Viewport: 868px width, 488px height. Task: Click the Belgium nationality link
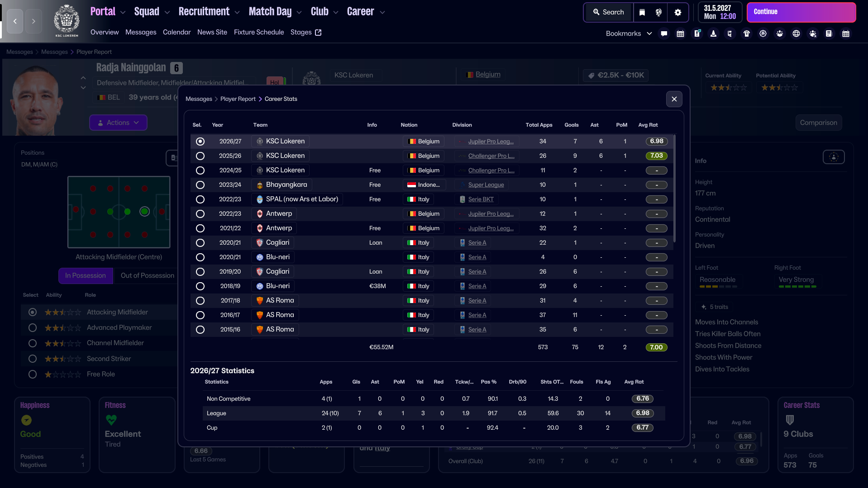(488, 75)
